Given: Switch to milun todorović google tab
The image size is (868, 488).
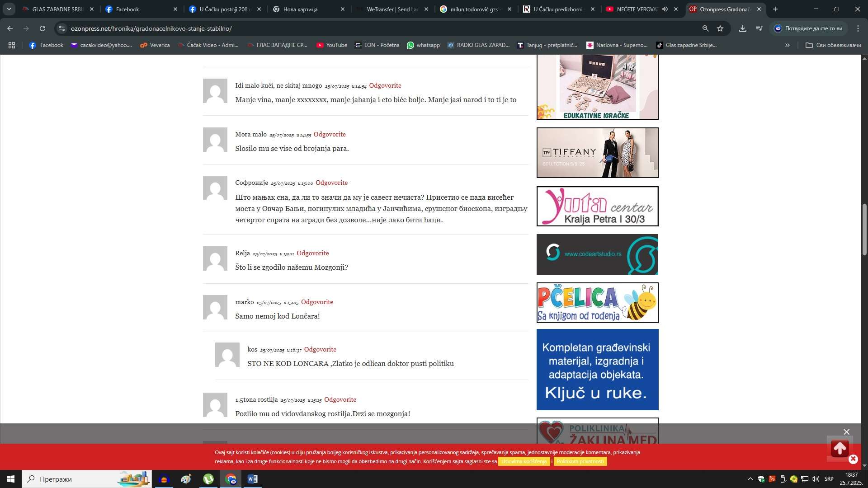Looking at the screenshot, I should pos(475,9).
